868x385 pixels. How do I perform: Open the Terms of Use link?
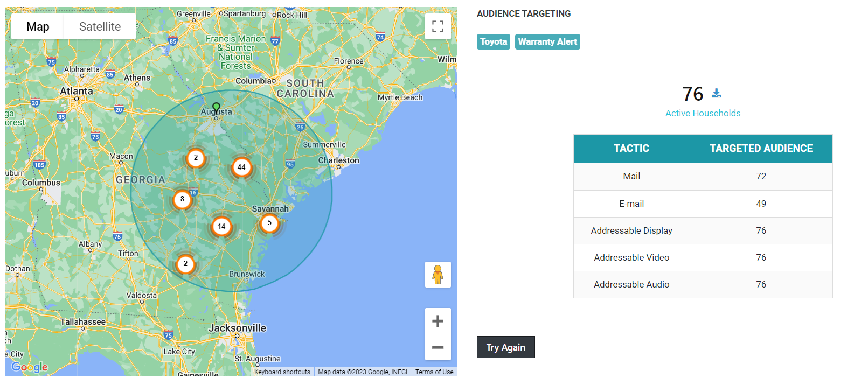(434, 372)
